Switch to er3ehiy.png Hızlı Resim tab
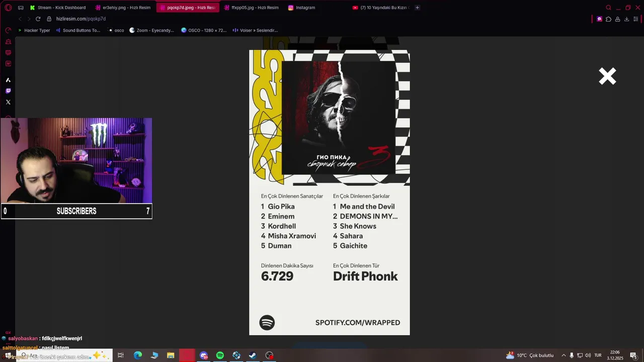This screenshot has height=362, width=644. [x=123, y=8]
